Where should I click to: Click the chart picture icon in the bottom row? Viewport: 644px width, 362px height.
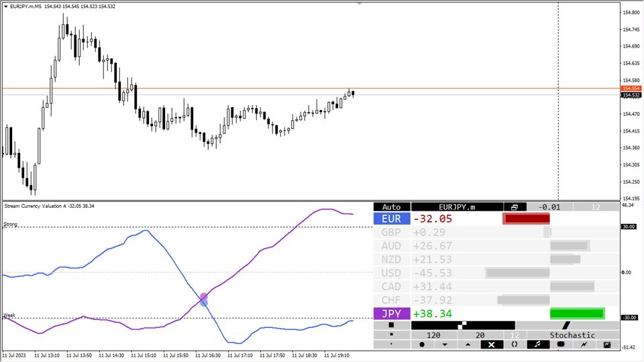click(607, 345)
